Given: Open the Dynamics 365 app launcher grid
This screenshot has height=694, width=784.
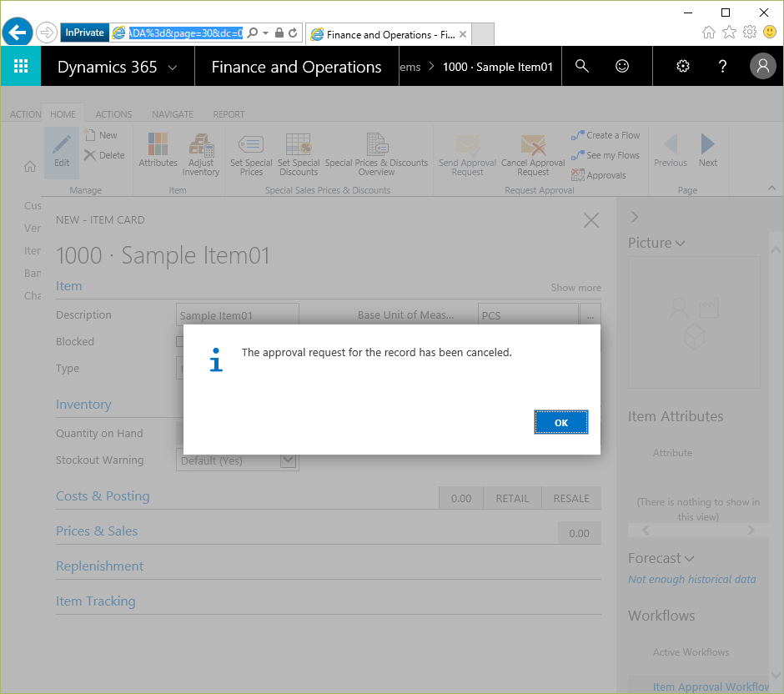Looking at the screenshot, I should coord(21,66).
